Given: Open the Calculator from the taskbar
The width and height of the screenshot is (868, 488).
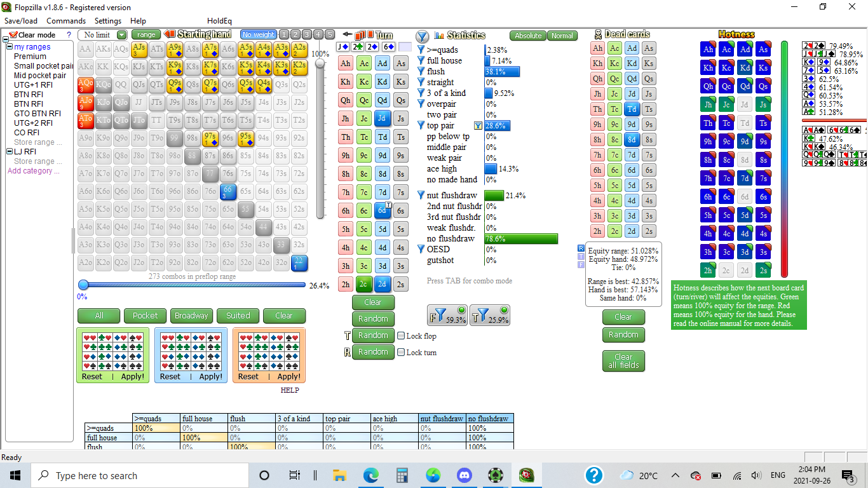Looking at the screenshot, I should tap(401, 475).
